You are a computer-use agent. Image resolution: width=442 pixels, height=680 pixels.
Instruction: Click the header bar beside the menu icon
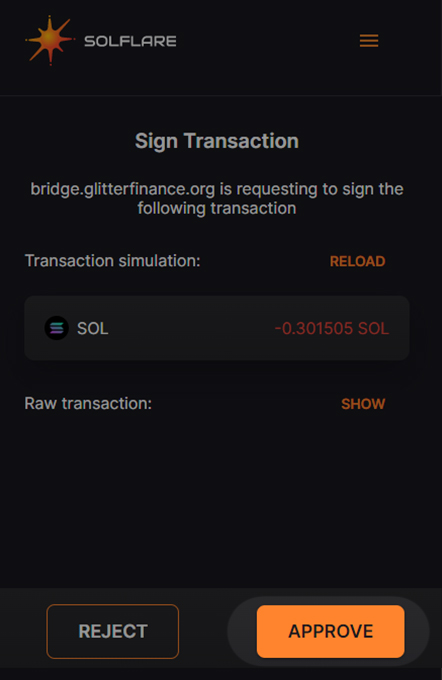click(x=269, y=41)
